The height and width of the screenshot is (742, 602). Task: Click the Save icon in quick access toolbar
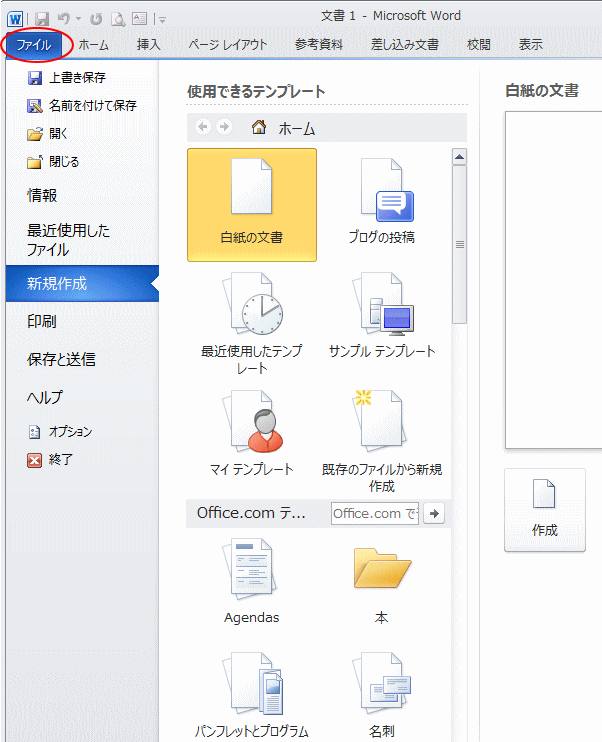(x=42, y=19)
